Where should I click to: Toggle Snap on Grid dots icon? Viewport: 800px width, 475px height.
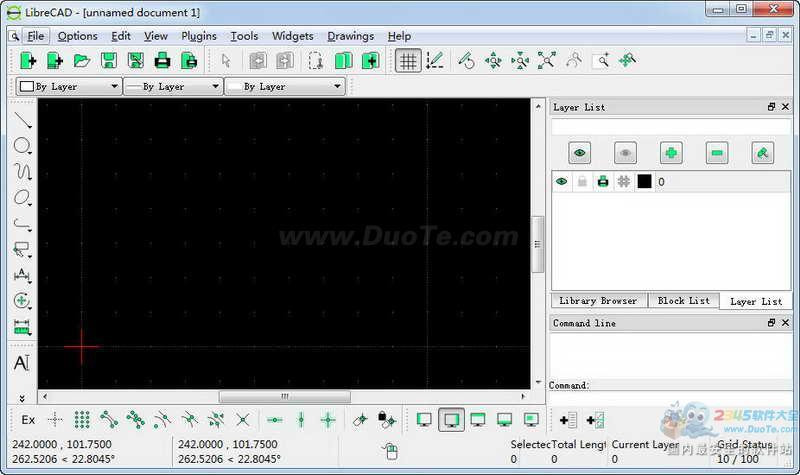(82, 420)
